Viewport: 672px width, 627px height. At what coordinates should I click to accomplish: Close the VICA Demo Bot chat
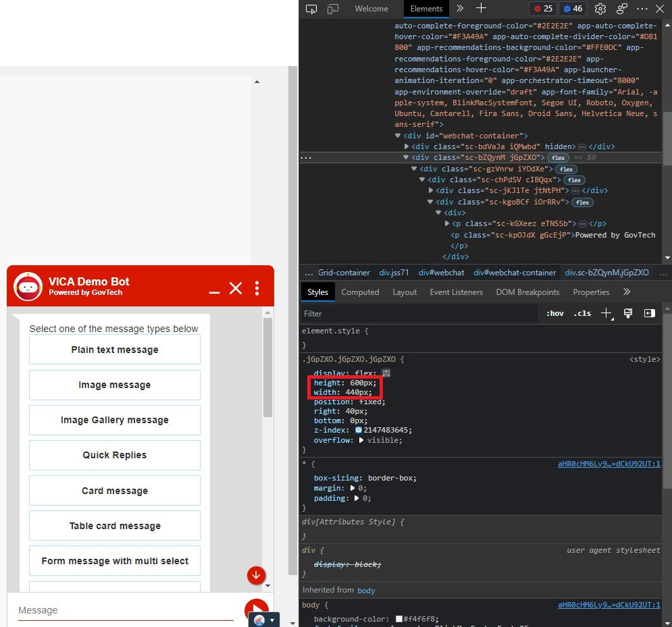click(x=236, y=288)
